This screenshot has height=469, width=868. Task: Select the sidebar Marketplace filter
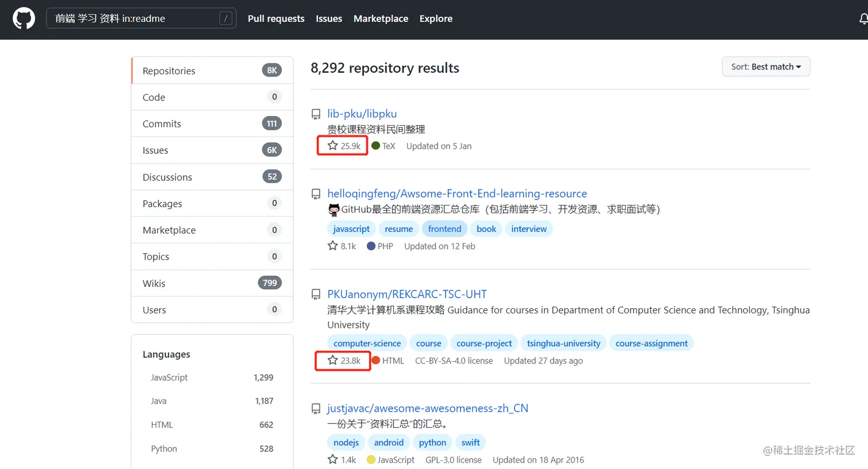[x=212, y=230]
